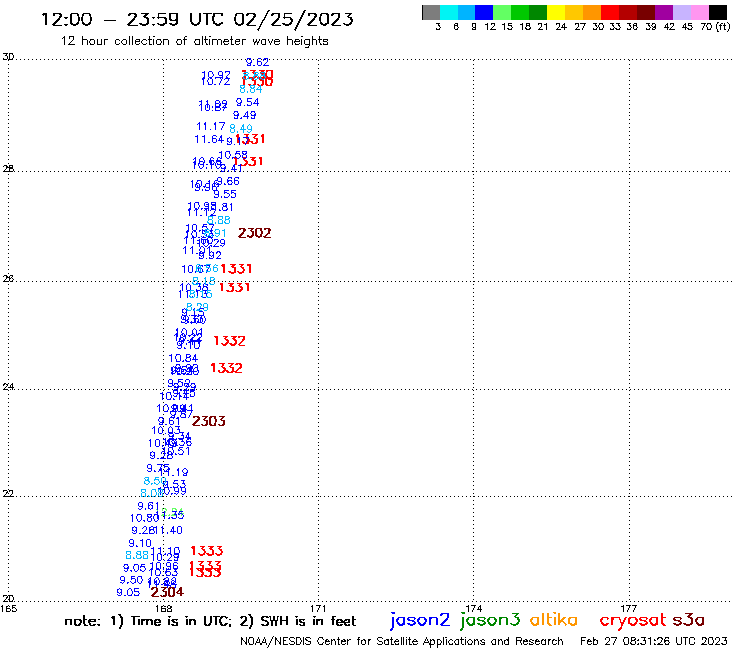Click the wave height value '10.80'

pyautogui.click(x=144, y=518)
